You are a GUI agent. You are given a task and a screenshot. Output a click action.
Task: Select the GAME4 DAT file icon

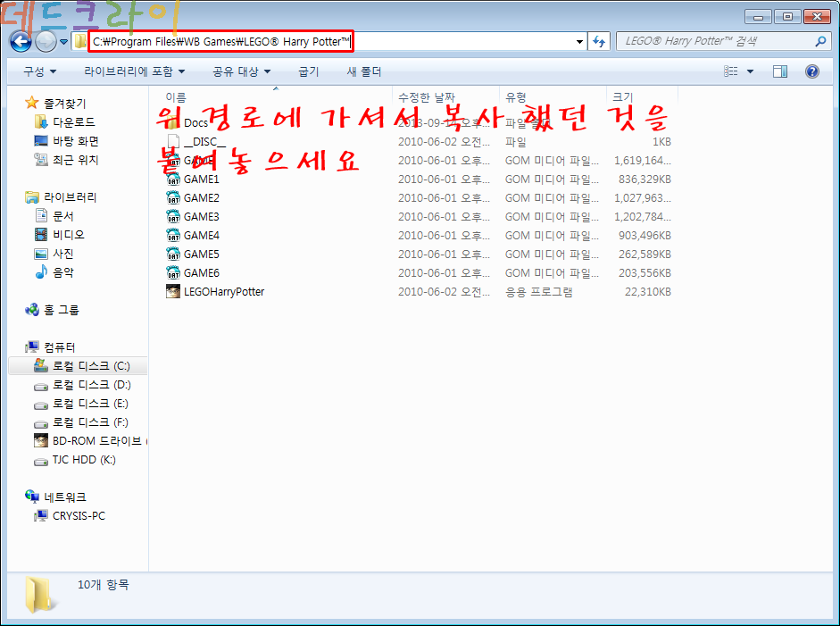click(173, 235)
